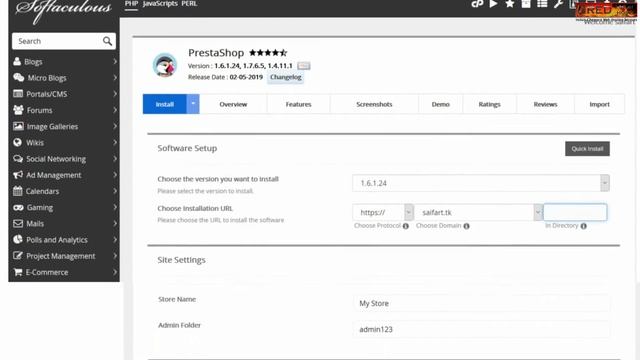The image size is (640, 360).
Task: Expand the Mails category chevron
Action: tap(115, 224)
